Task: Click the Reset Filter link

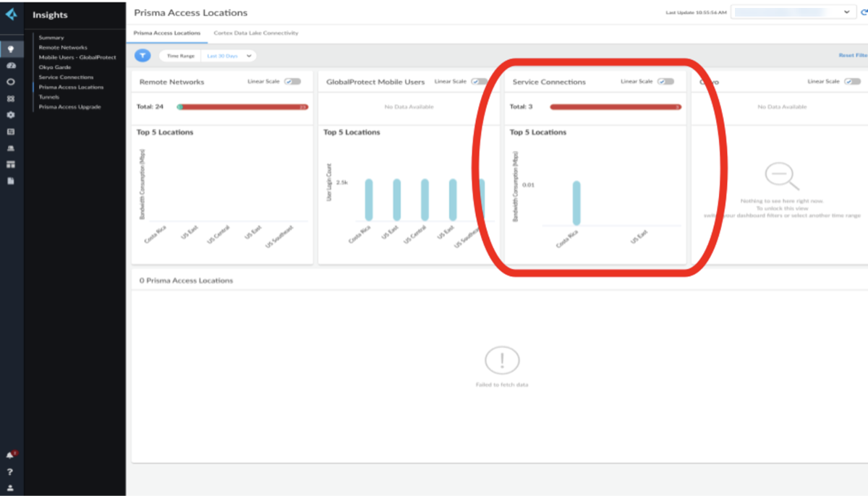Action: coord(852,56)
